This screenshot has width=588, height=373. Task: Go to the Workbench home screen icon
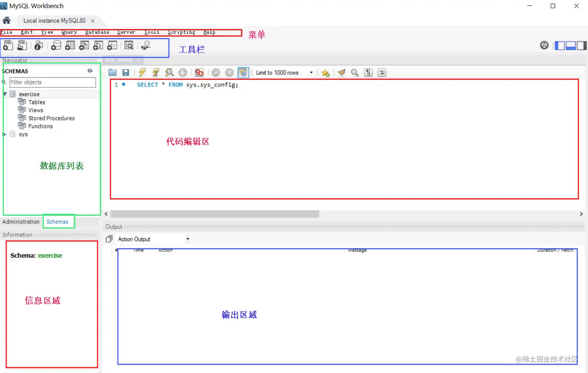(x=7, y=20)
